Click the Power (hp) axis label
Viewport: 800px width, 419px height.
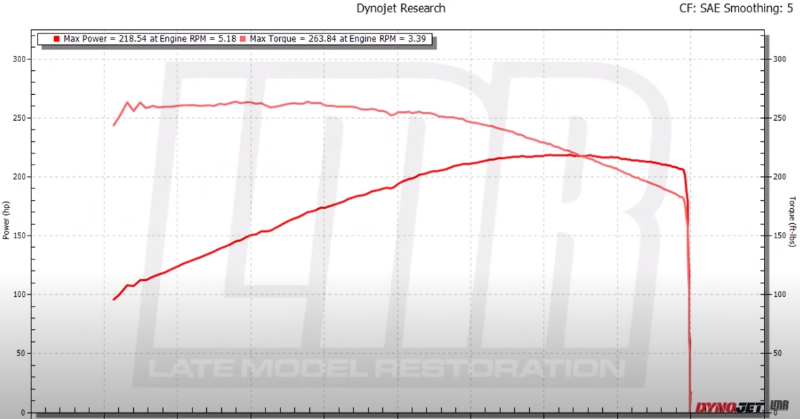(x=6, y=220)
